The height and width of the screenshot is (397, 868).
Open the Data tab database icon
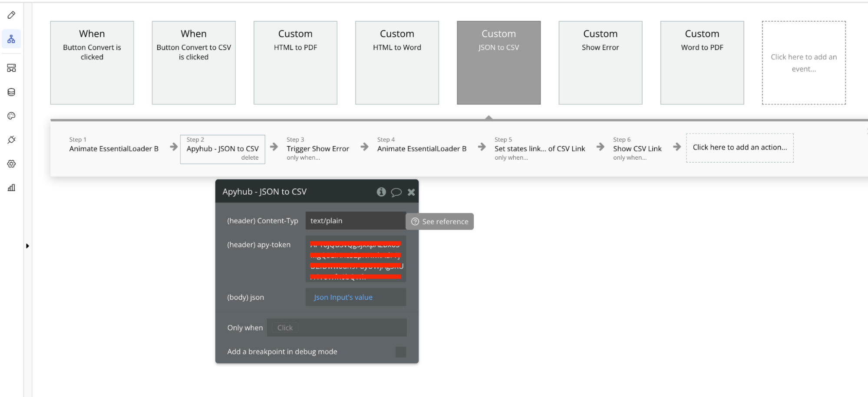pos(12,92)
